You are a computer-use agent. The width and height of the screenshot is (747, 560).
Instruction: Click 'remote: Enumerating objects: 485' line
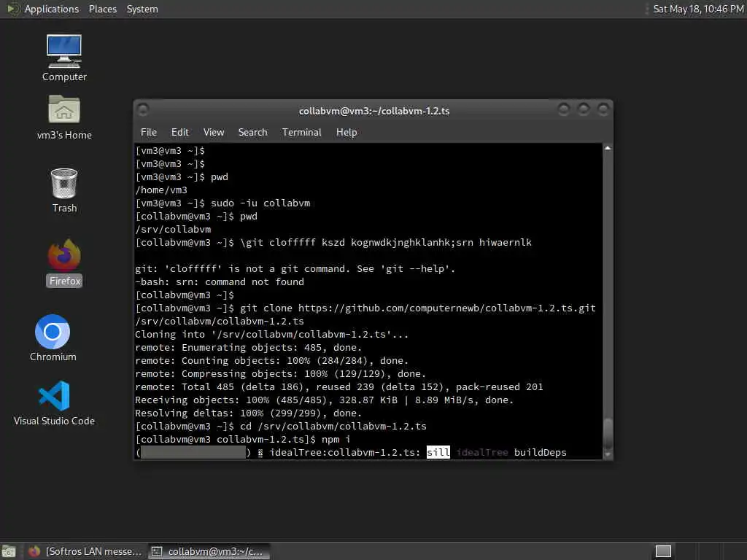[248, 348]
